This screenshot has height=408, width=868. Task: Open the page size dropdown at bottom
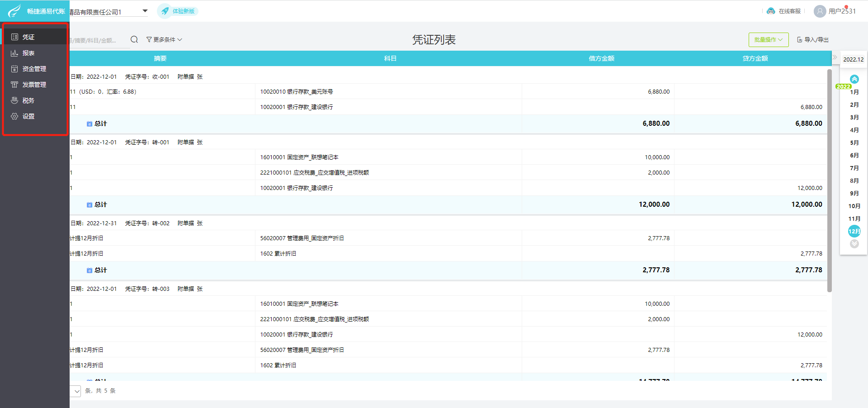(75, 391)
